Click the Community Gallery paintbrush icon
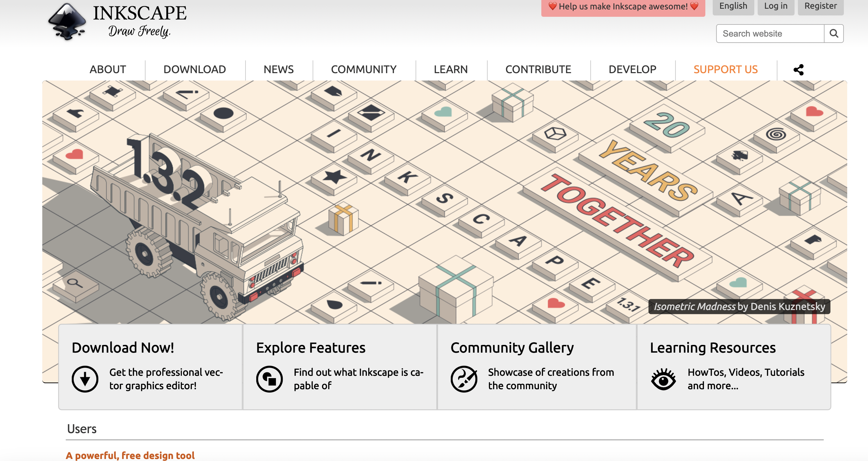Viewport: 868px width, 461px height. (464, 379)
